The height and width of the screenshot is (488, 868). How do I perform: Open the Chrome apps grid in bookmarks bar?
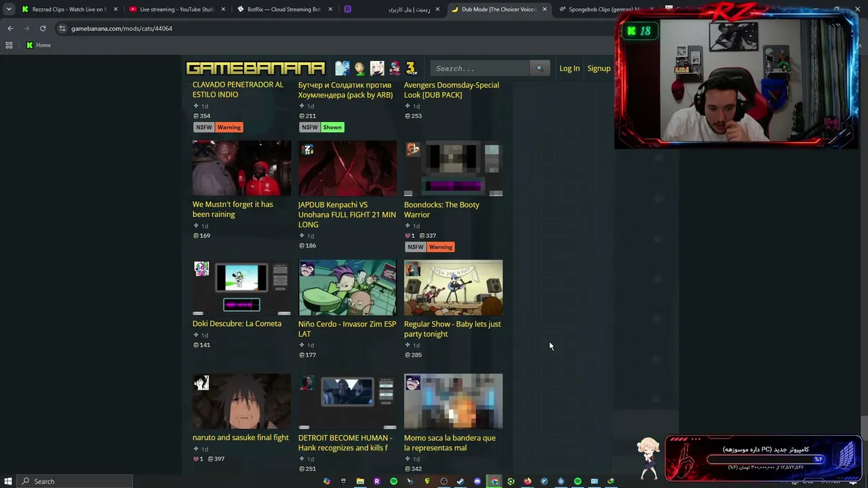pyautogui.click(x=9, y=45)
